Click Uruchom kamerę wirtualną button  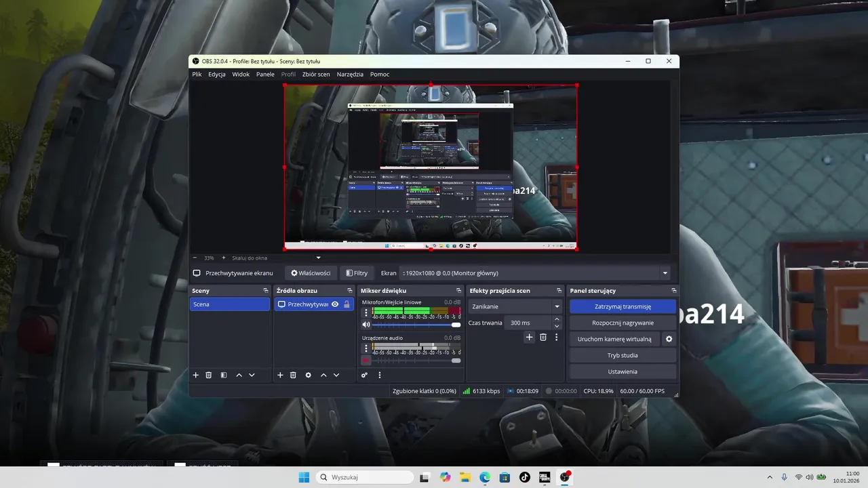coord(614,339)
